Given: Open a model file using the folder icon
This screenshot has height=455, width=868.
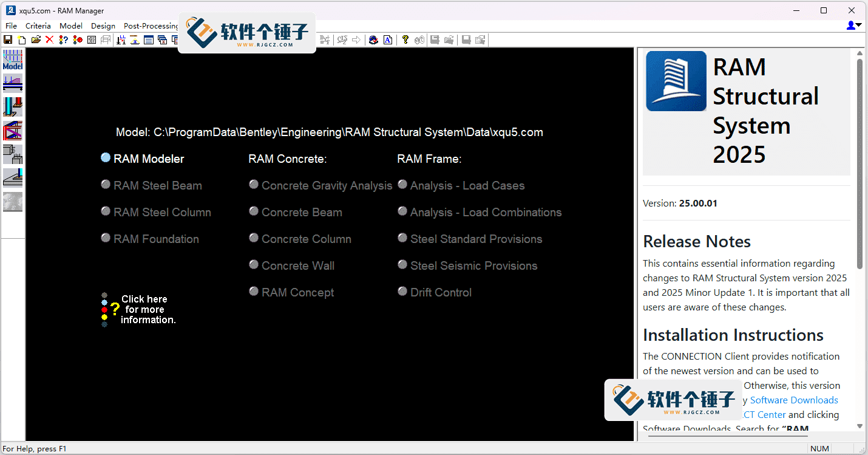Looking at the screenshot, I should point(36,40).
